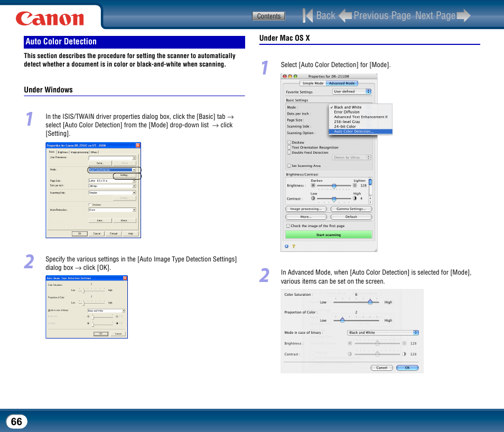Click the Low contrast icon in Mac Properties dialog
This screenshot has width=504, height=432.
coord(313,199)
